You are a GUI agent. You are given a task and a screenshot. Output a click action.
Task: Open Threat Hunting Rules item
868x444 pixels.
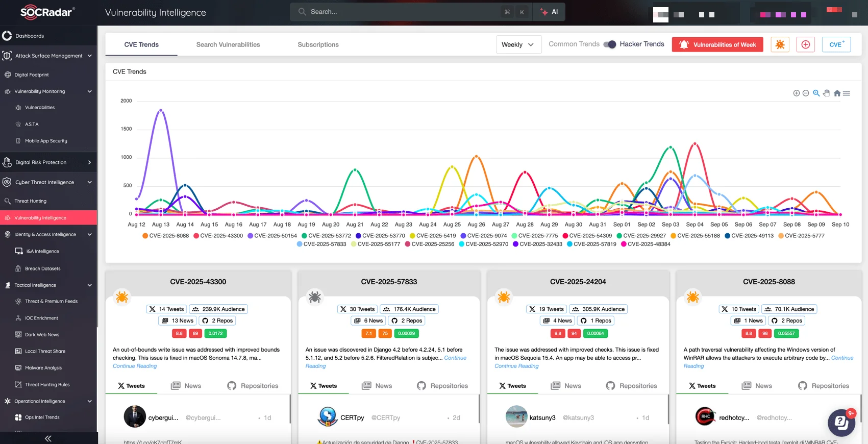48,385
